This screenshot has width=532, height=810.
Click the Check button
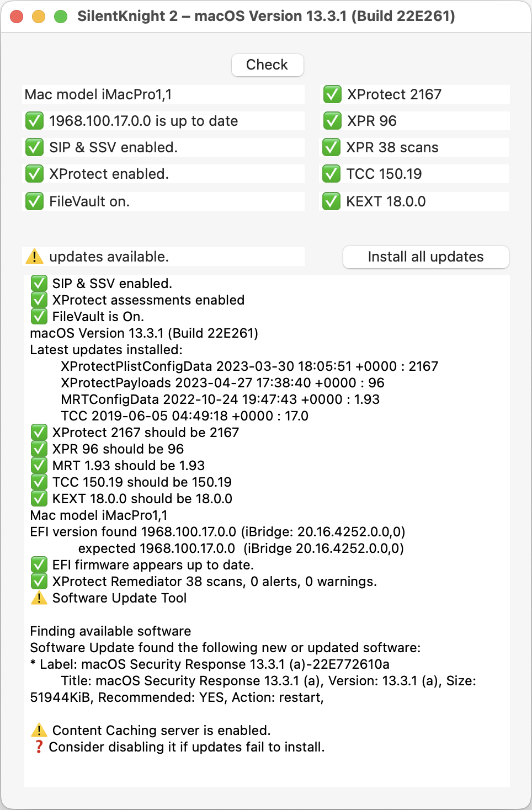pos(267,65)
